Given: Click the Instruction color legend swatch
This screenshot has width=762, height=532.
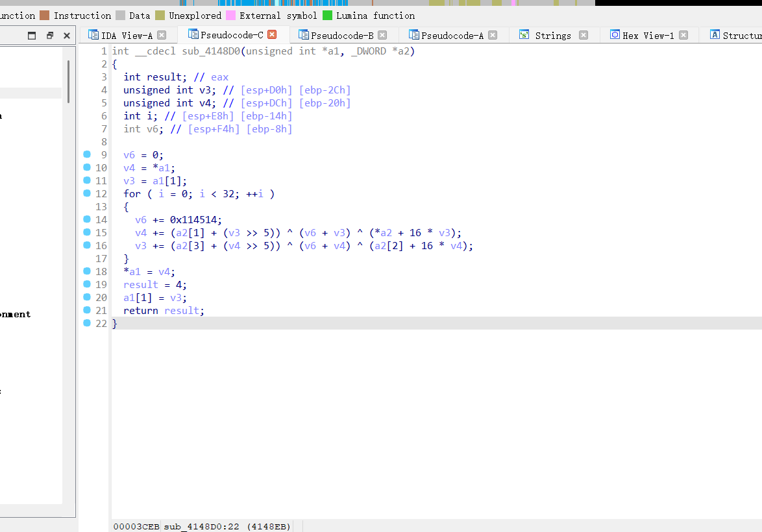Looking at the screenshot, I should pyautogui.click(x=45, y=16).
